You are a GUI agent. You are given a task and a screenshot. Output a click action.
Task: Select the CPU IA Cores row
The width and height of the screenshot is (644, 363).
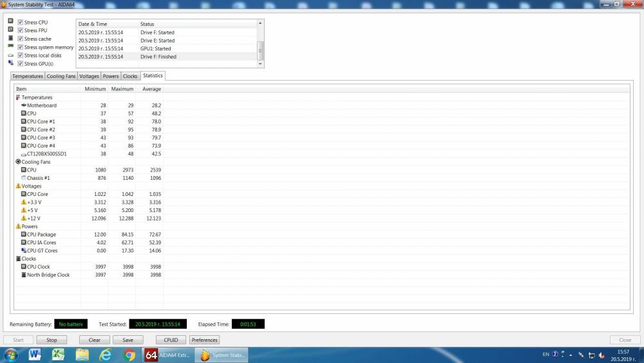pos(89,242)
